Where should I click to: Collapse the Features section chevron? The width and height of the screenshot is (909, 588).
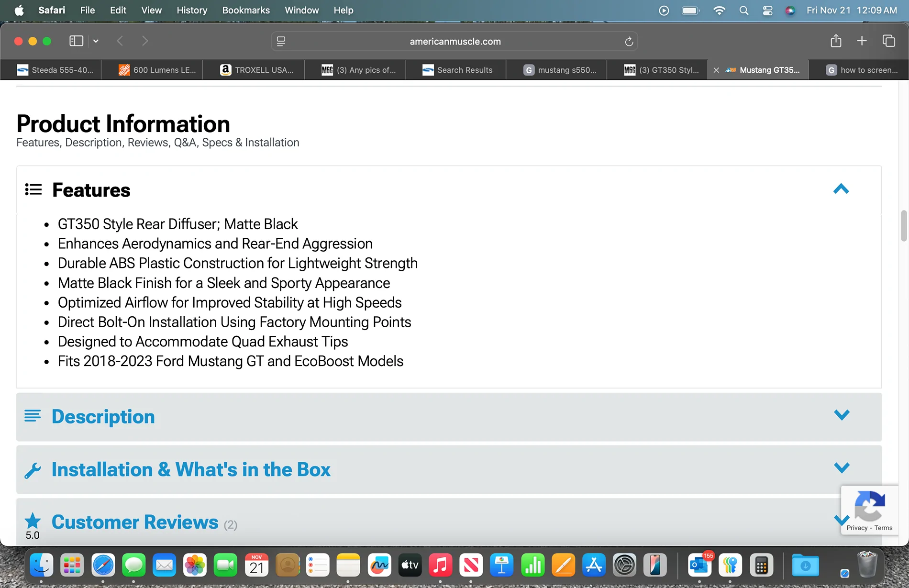(x=841, y=189)
